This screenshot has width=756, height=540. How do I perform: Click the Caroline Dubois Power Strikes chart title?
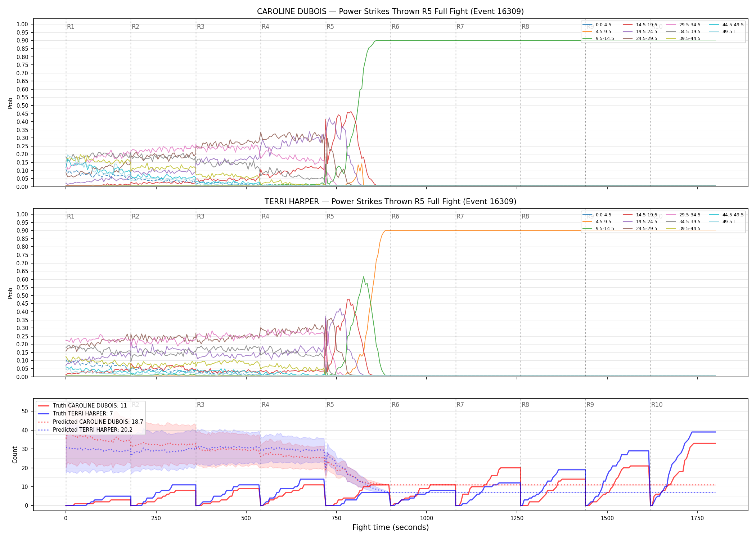click(x=390, y=12)
